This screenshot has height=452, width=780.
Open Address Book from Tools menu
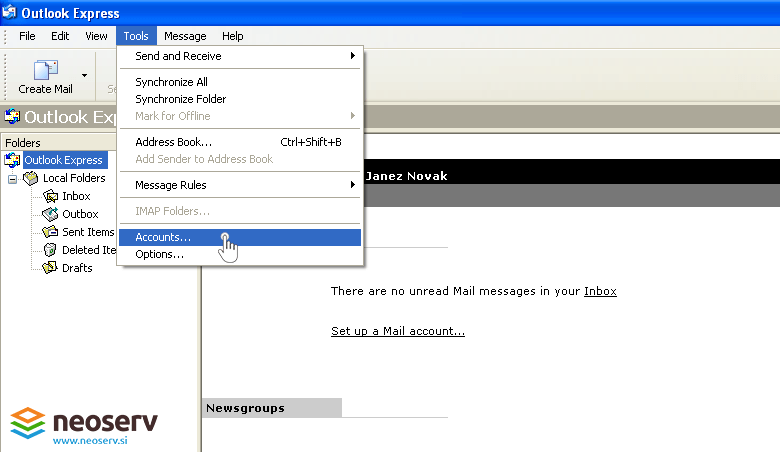240,142
